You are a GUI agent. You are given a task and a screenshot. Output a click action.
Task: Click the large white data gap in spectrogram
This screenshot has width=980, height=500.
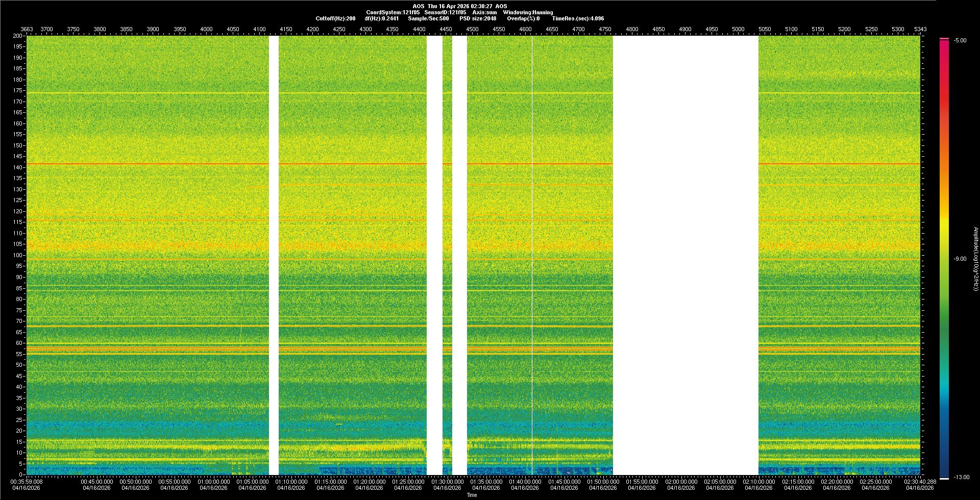coord(685,255)
